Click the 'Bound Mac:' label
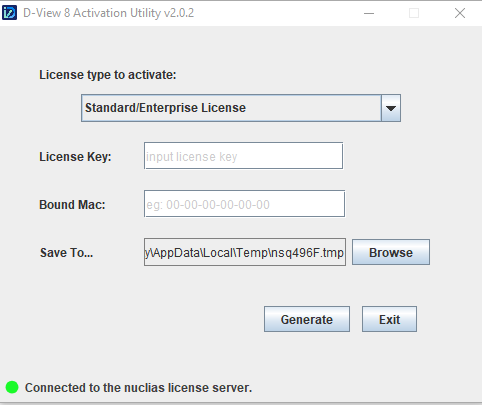 (72, 205)
